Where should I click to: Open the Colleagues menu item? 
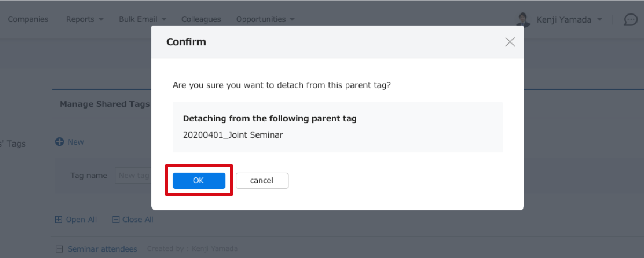[x=201, y=19]
